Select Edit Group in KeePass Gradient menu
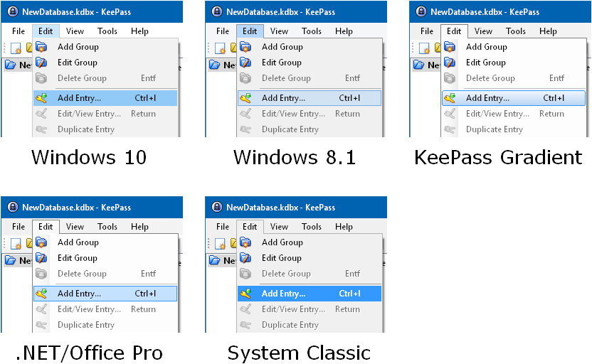Image resolution: width=592 pixels, height=364 pixels. [486, 63]
